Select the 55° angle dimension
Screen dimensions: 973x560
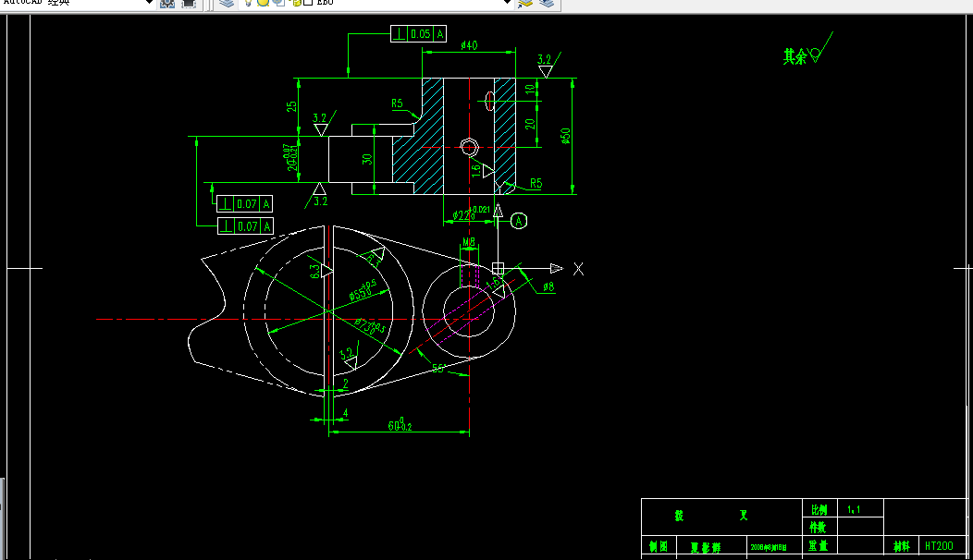click(438, 369)
